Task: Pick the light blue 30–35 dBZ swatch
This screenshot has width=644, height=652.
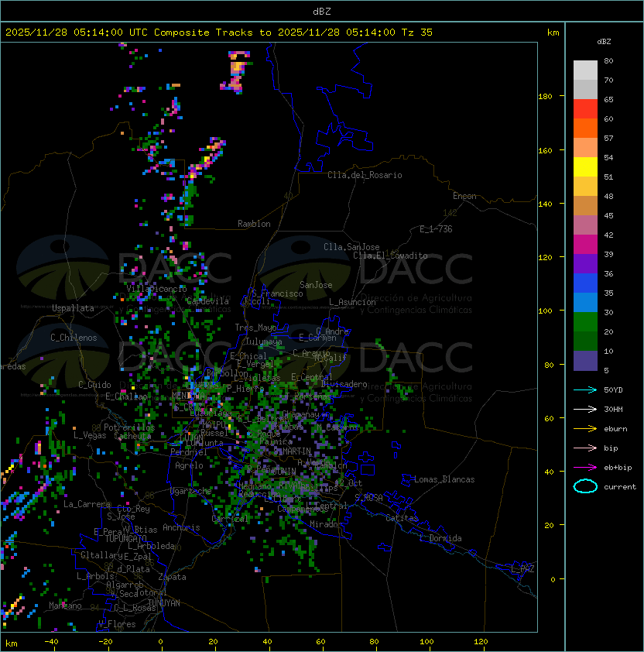Action: (585, 302)
